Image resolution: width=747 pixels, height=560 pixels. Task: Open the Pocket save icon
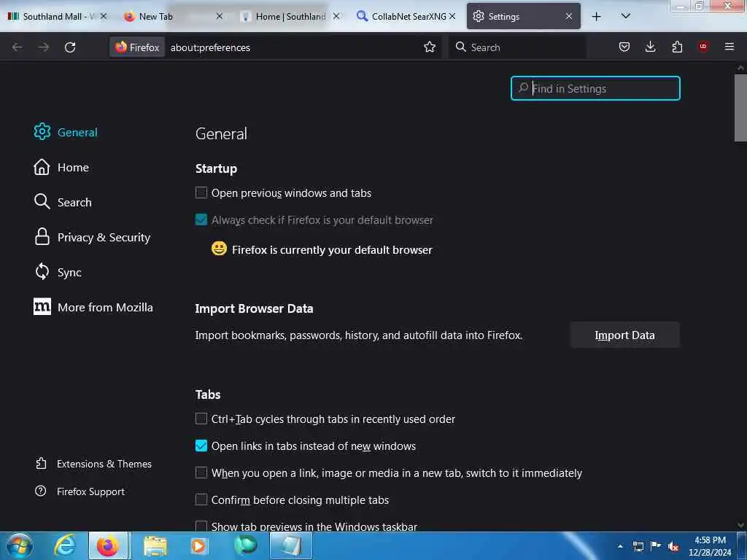coord(624,47)
